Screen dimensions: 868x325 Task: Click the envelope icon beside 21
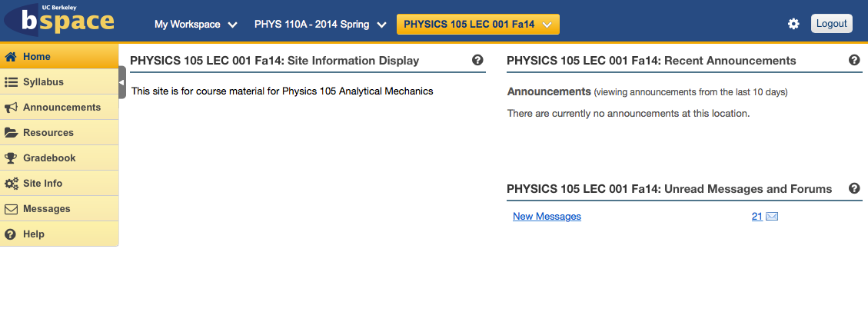click(x=772, y=217)
